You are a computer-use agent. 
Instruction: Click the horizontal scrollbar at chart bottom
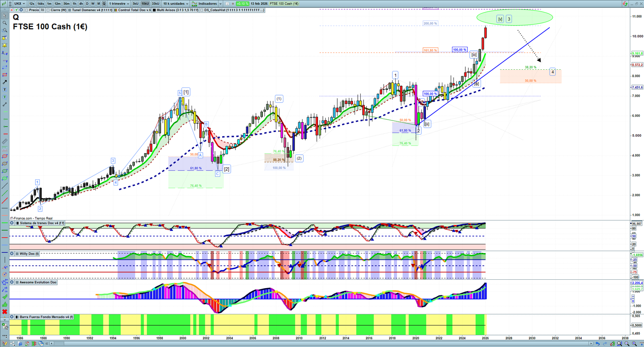click(322, 344)
